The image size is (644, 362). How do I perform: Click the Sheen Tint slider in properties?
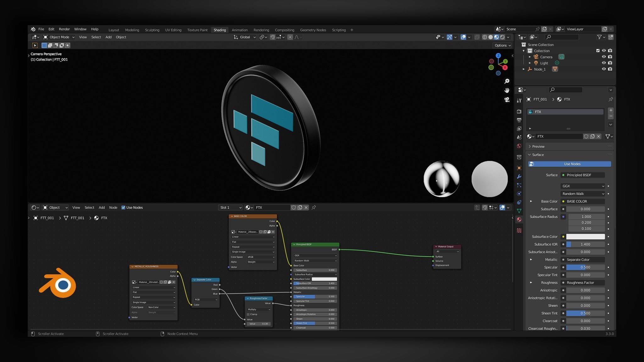pos(586,313)
